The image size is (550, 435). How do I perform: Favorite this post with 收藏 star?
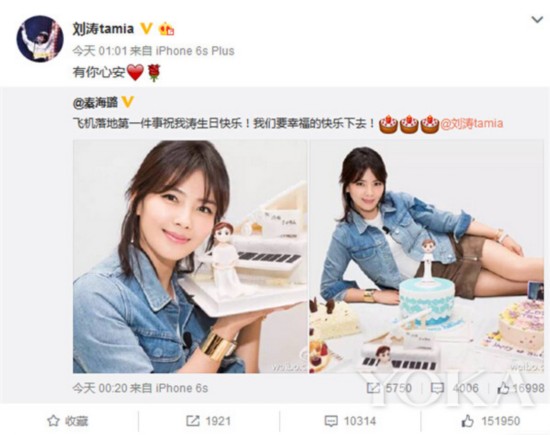point(68,421)
